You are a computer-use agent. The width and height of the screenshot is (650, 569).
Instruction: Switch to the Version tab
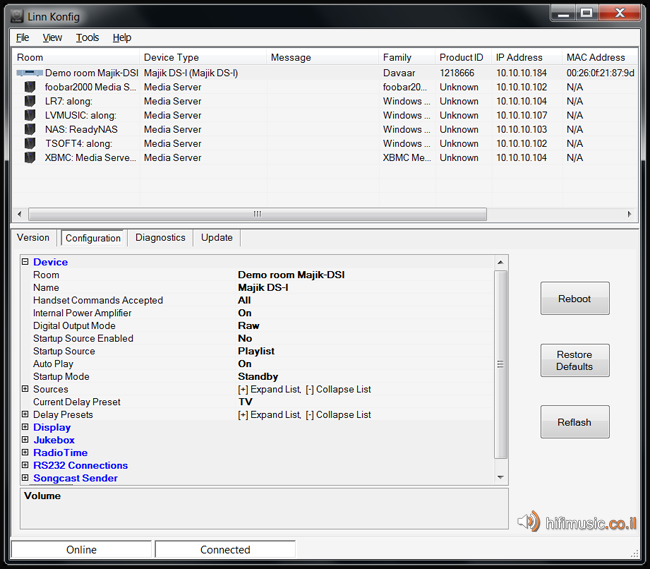[33, 237]
